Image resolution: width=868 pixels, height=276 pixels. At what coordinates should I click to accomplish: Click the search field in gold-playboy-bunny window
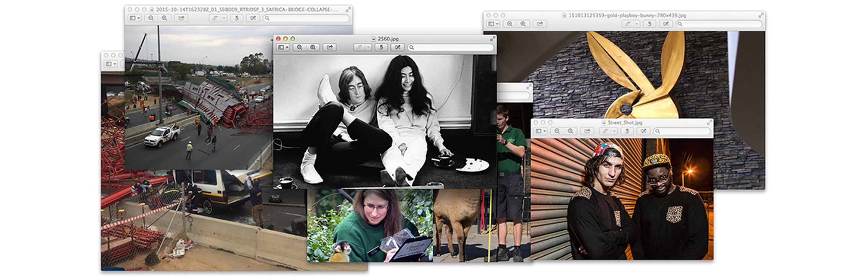(719, 24)
